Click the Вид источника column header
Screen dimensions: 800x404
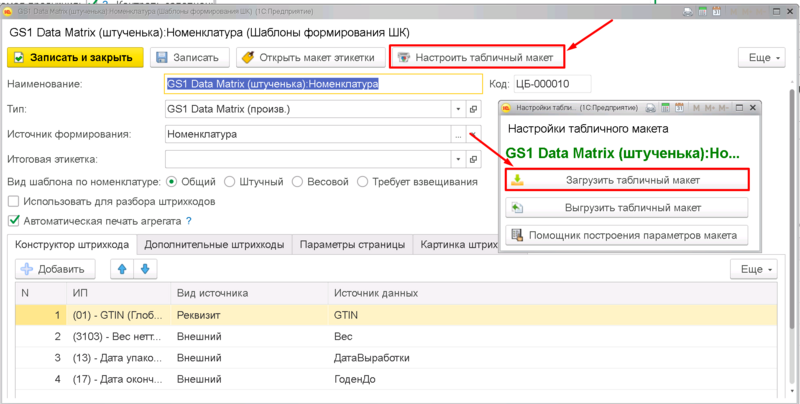[249, 293]
